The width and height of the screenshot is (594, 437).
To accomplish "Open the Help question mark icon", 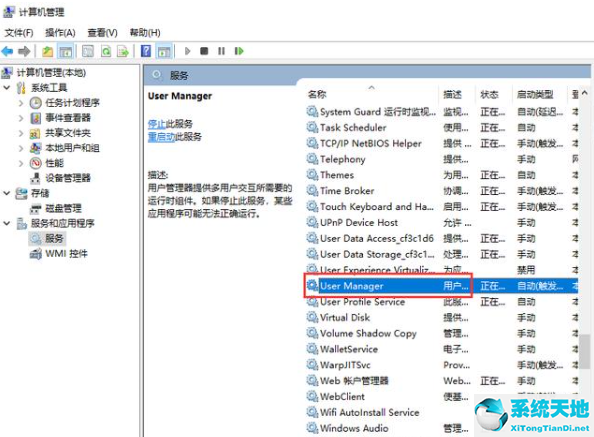I will (x=146, y=51).
